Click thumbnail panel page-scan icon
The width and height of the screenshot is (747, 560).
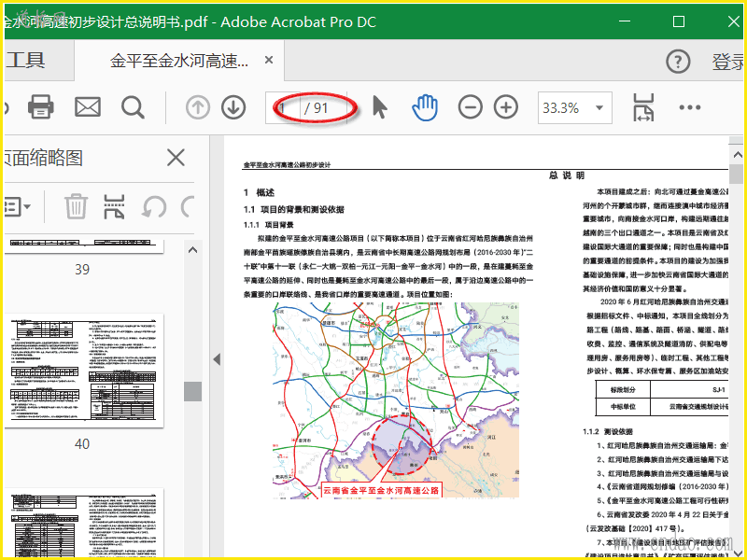114,206
